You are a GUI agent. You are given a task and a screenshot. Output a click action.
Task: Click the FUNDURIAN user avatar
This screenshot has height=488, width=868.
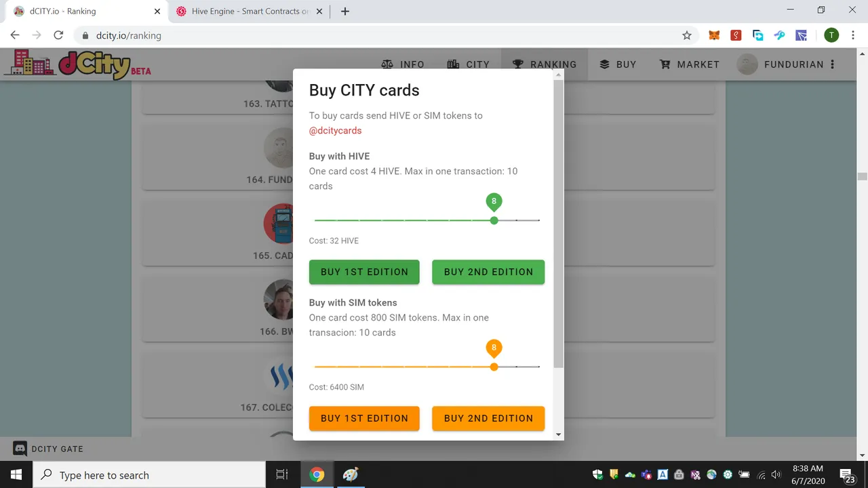pos(747,64)
